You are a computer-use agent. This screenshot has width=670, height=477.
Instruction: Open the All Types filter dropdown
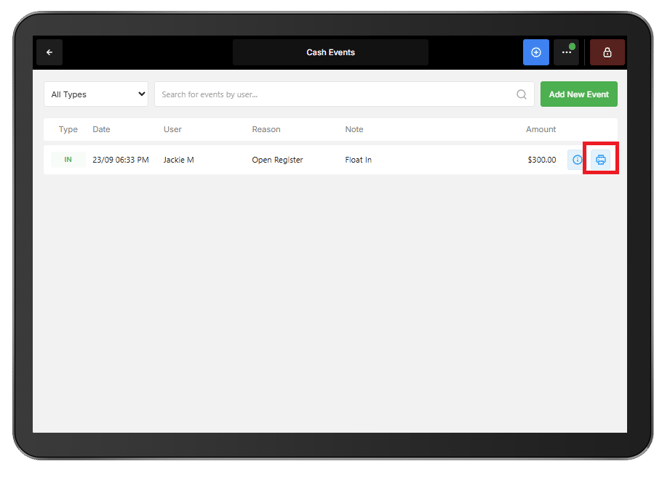96,94
